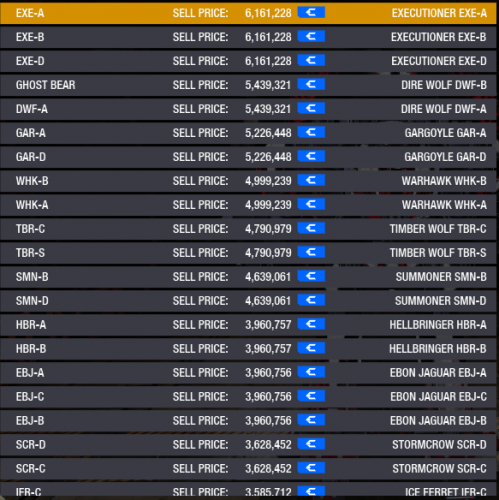Click the blue currency icon on EBJ-C row
The height and width of the screenshot is (500, 499).
point(311,396)
